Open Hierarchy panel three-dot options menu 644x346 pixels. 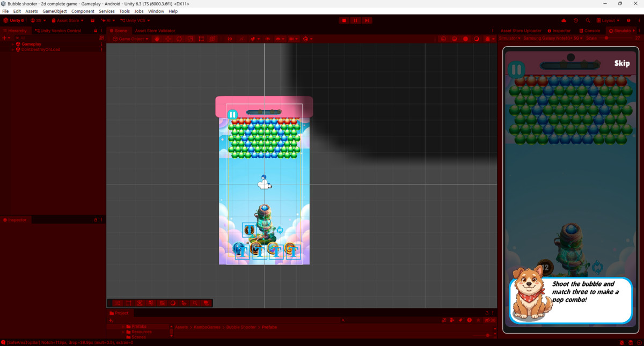pos(101,31)
